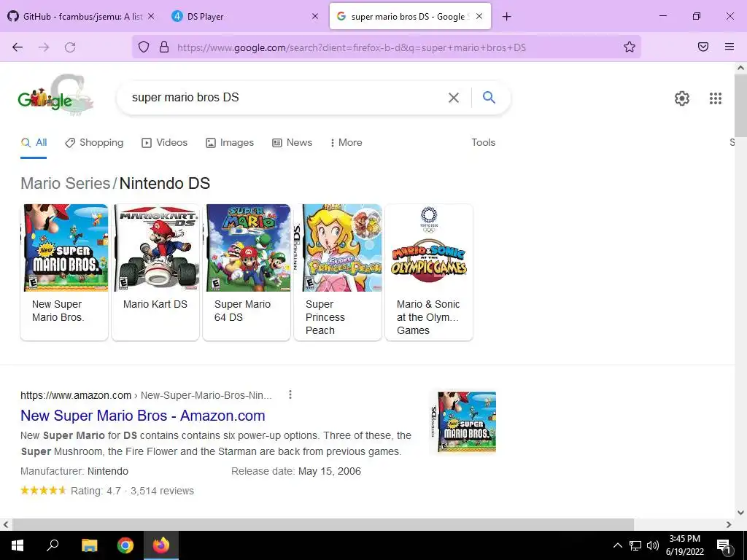Open a new tab with plus button
Viewport: 747px width, 560px height.
pyautogui.click(x=506, y=17)
